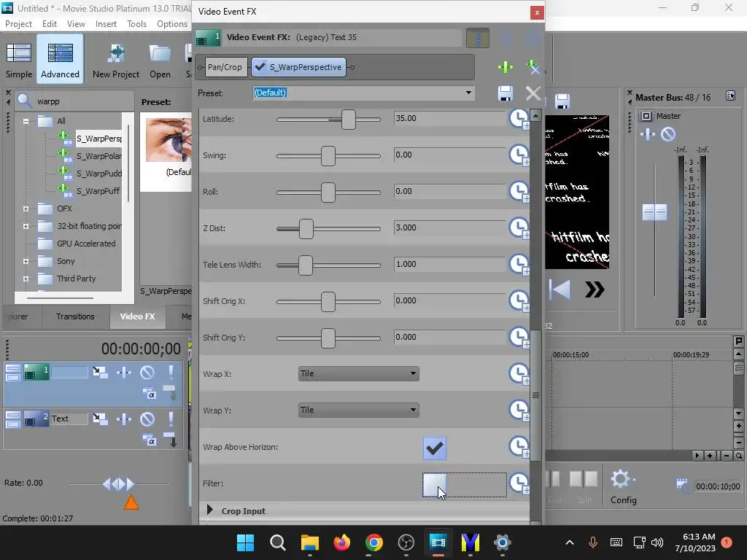Click the Master Bus volume fader

point(654,212)
